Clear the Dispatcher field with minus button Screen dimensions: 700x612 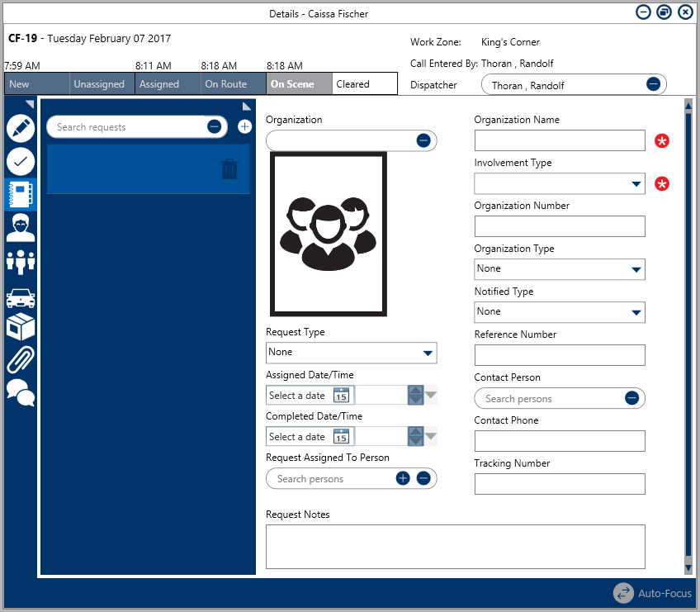point(652,84)
